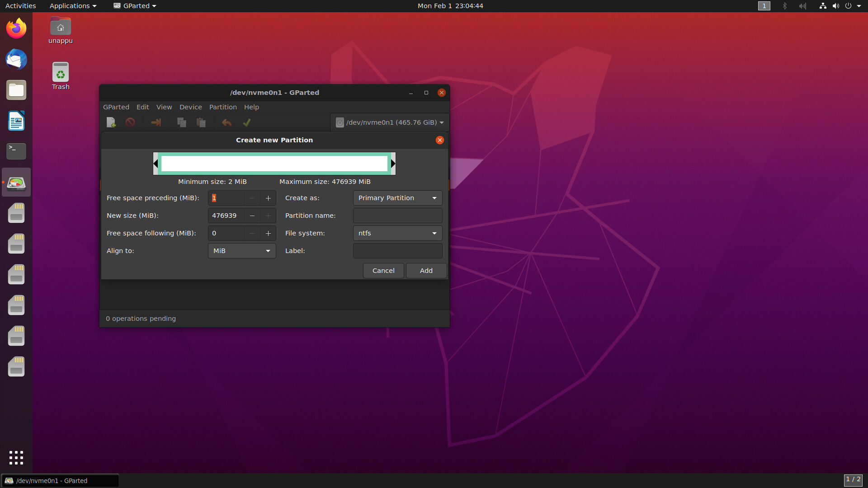
Task: Click the Label text field
Action: point(397,251)
